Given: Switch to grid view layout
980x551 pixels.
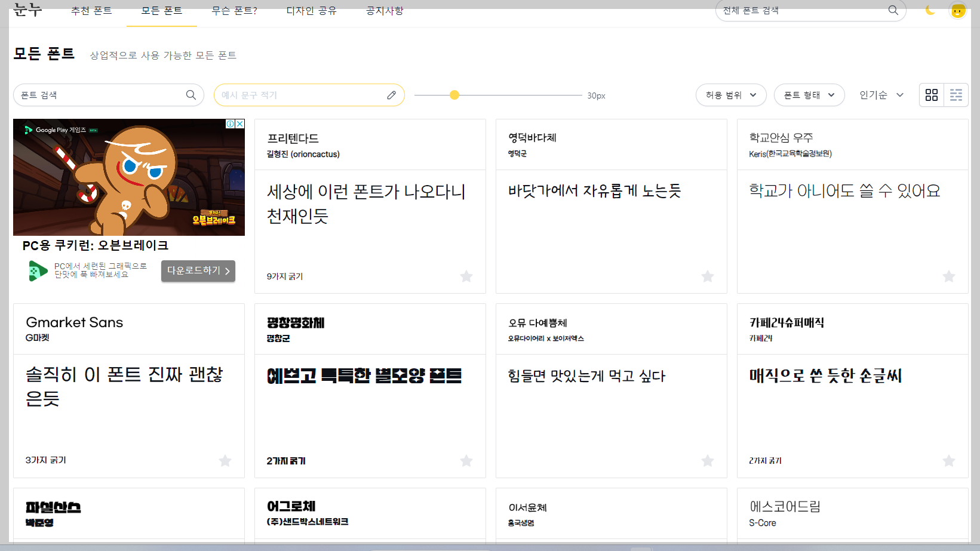Looking at the screenshot, I should (x=932, y=94).
